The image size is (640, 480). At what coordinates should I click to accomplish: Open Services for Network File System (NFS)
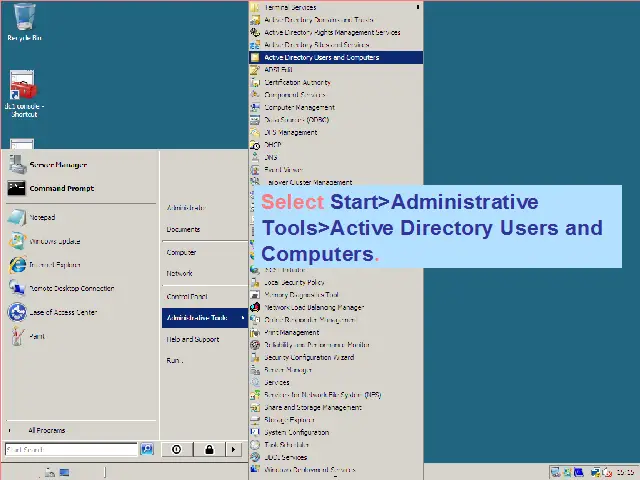336,395
